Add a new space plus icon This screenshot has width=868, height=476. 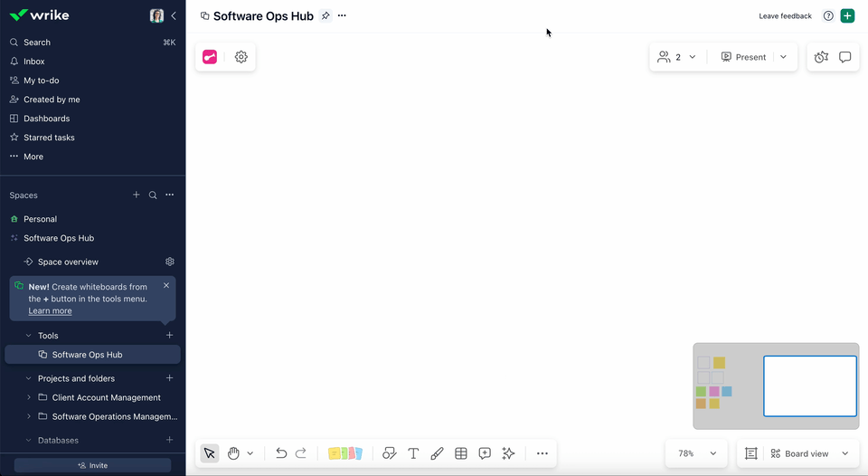point(137,195)
